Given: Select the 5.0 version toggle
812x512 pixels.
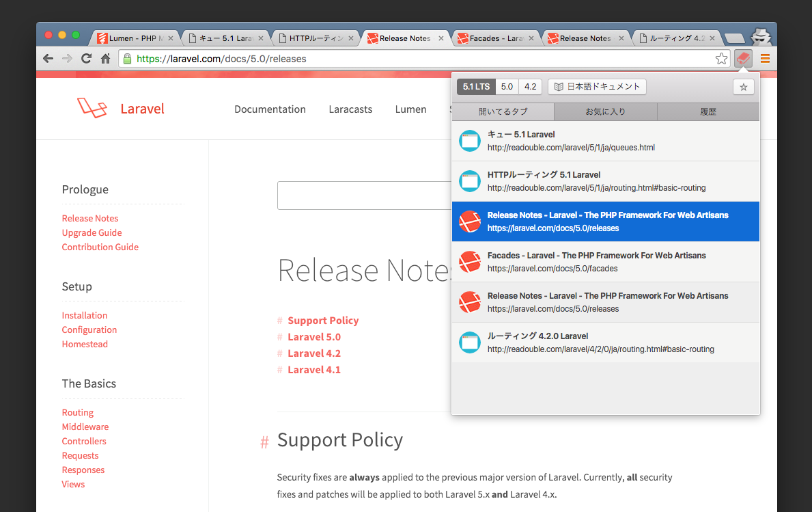Looking at the screenshot, I should [507, 87].
